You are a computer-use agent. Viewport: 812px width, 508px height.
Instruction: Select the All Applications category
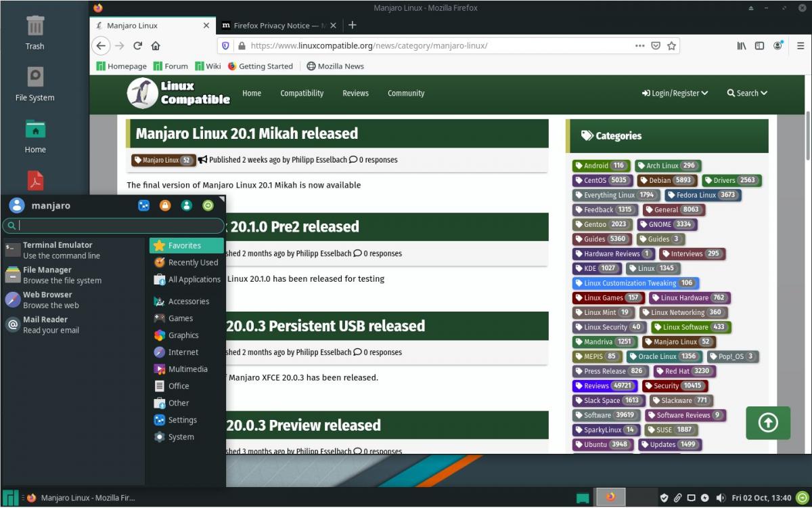[x=194, y=279]
